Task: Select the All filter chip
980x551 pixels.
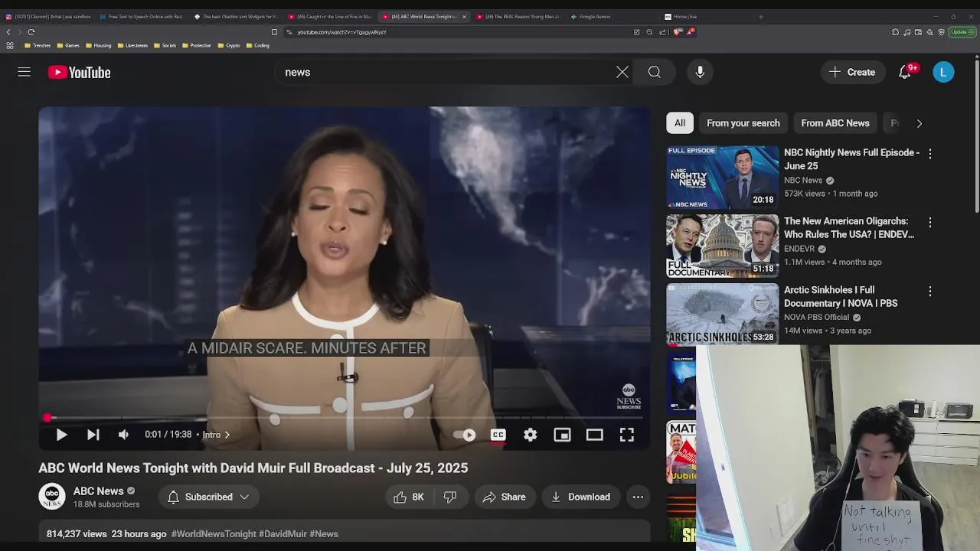Action: coord(680,123)
